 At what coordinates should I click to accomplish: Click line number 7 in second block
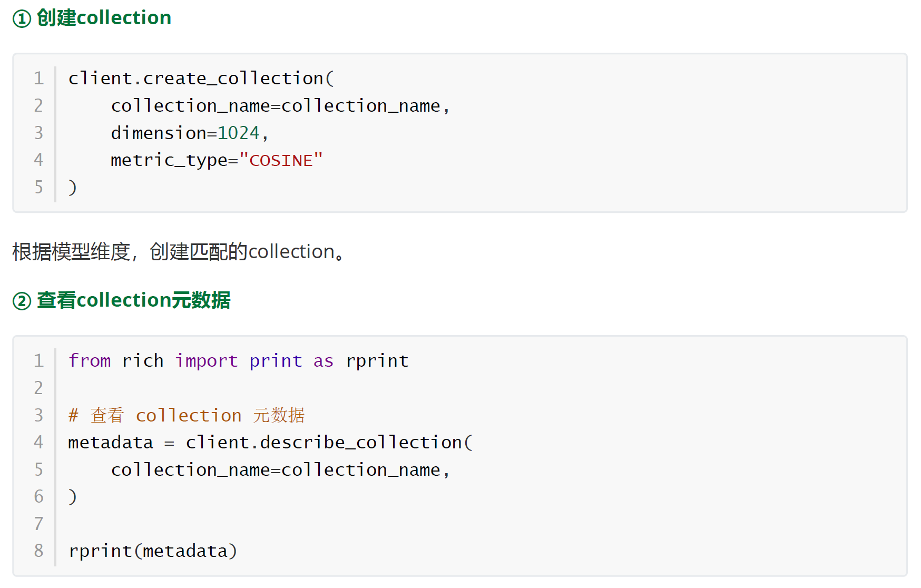(38, 524)
